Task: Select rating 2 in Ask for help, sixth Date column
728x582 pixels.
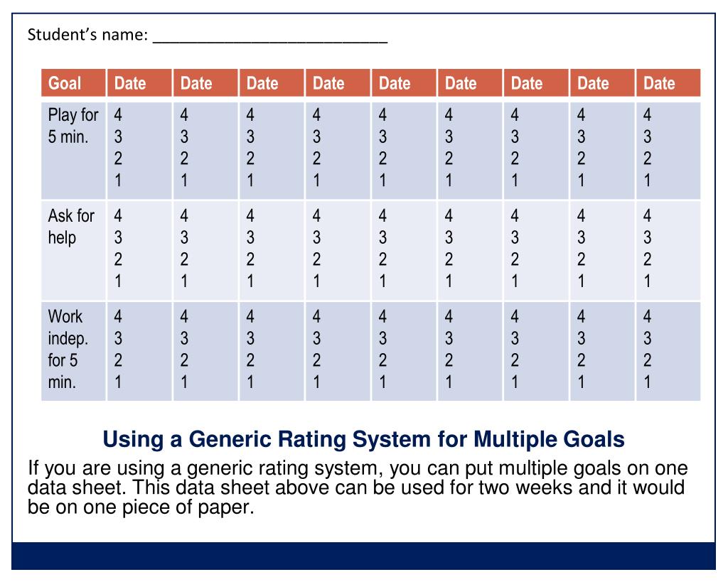Action: click(449, 259)
